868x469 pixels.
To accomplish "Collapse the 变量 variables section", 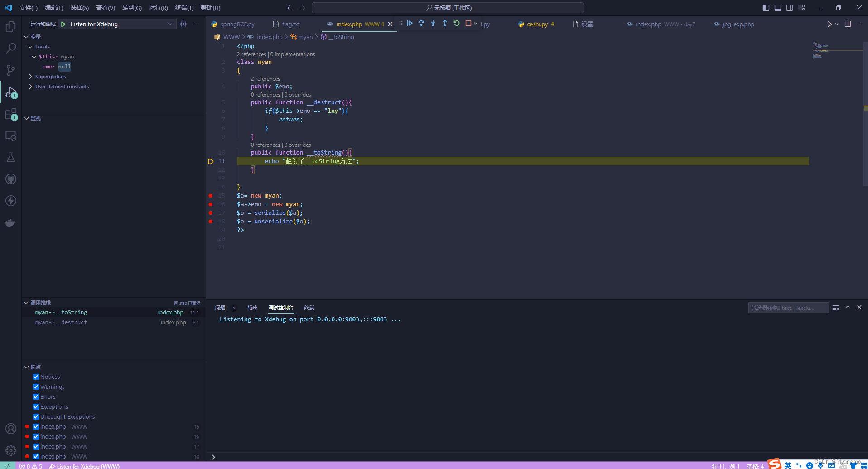I will point(26,37).
